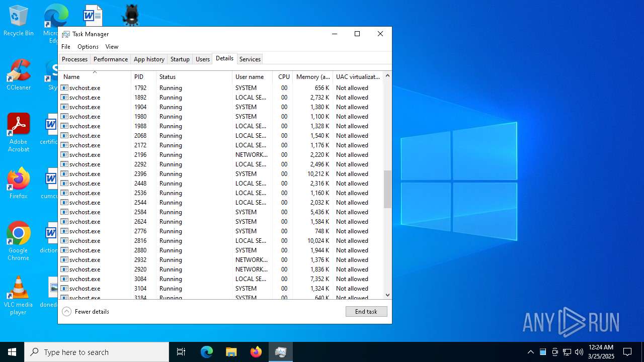
Task: Click the scrollbar up arrow
Action: tap(387, 76)
